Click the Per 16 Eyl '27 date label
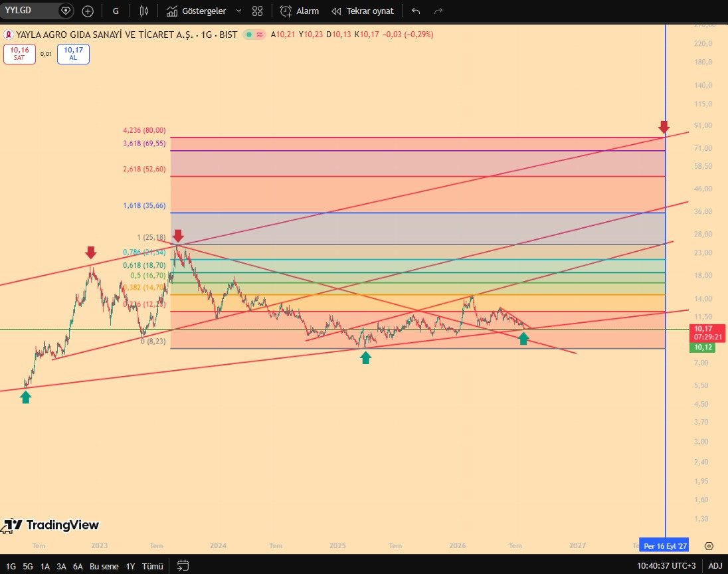 click(665, 545)
